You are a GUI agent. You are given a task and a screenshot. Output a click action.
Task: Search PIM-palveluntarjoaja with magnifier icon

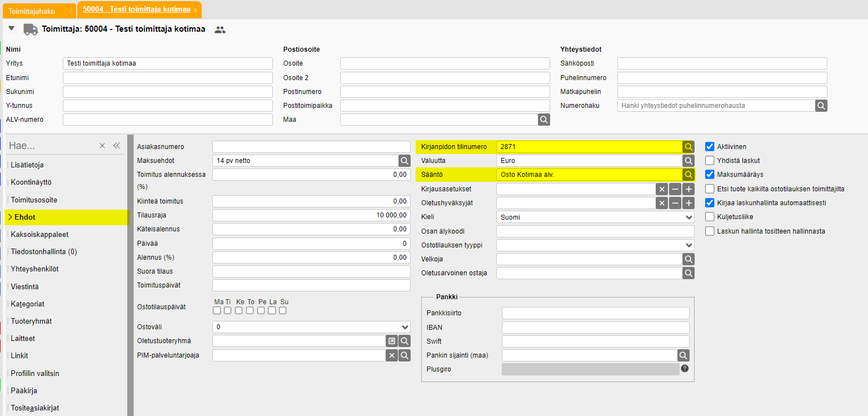pyautogui.click(x=405, y=355)
